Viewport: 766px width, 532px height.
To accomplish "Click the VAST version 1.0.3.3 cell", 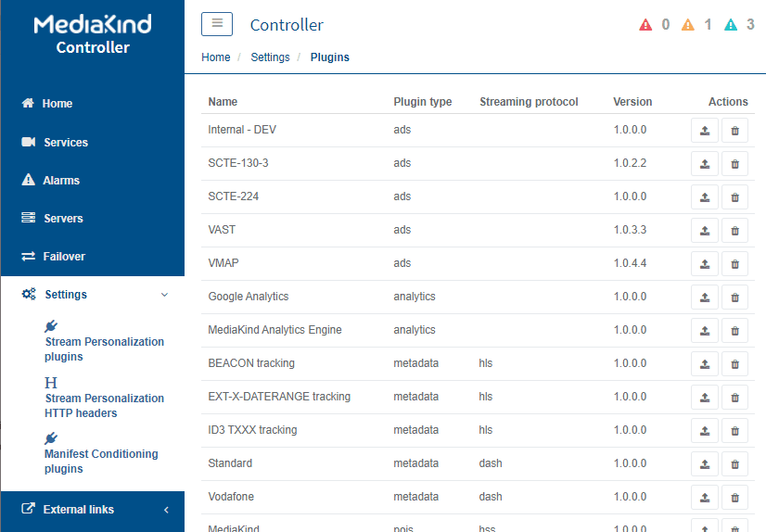I will coord(631,230).
